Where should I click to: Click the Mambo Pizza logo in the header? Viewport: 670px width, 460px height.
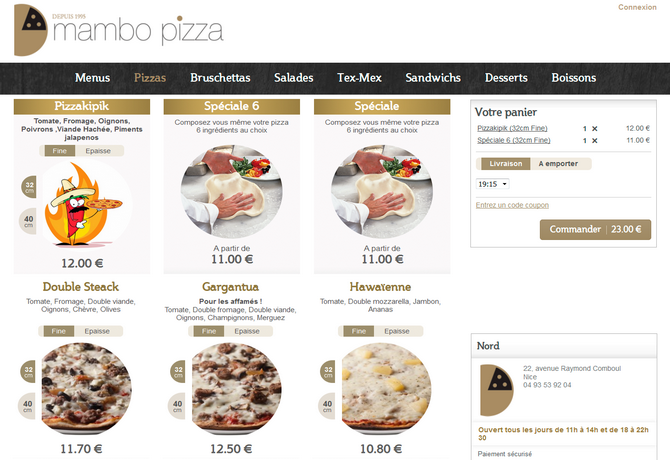pyautogui.click(x=119, y=30)
